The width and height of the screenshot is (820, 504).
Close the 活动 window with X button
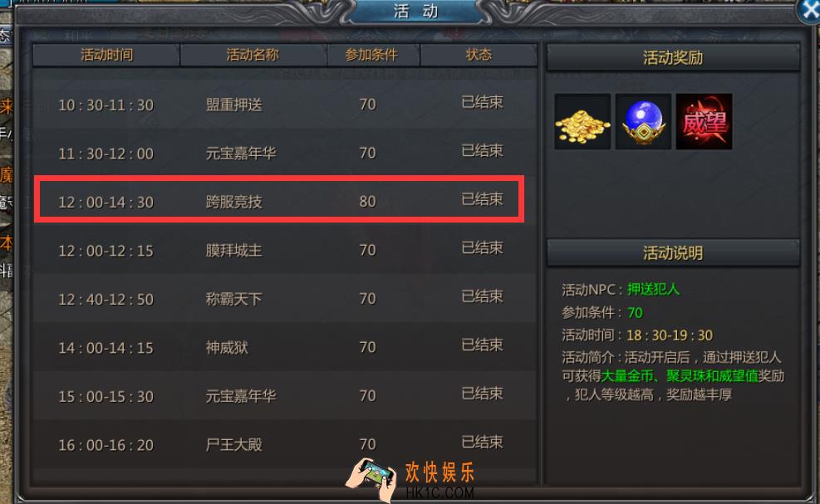pyautogui.click(x=809, y=11)
